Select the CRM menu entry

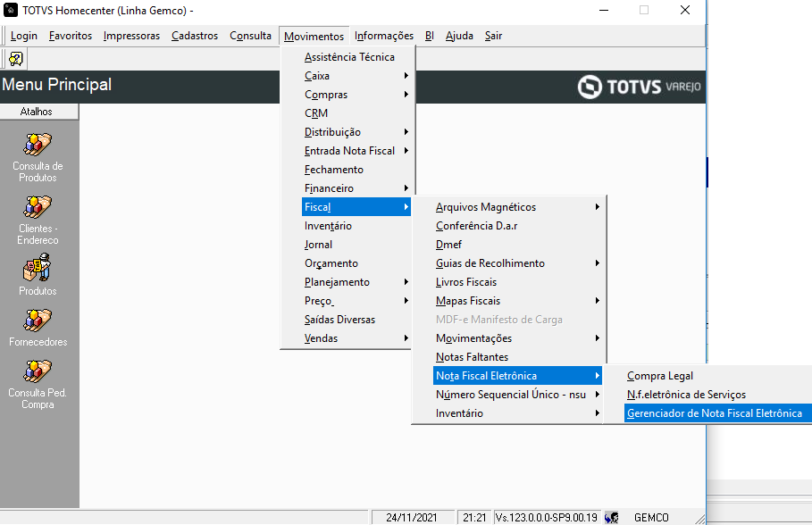click(x=356, y=113)
